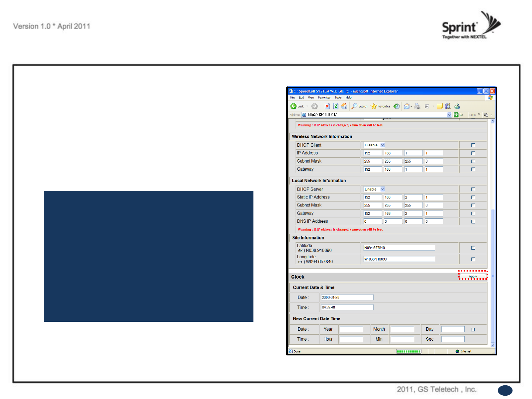Open the View menu
This screenshot has height=399, width=532.
coord(311,98)
